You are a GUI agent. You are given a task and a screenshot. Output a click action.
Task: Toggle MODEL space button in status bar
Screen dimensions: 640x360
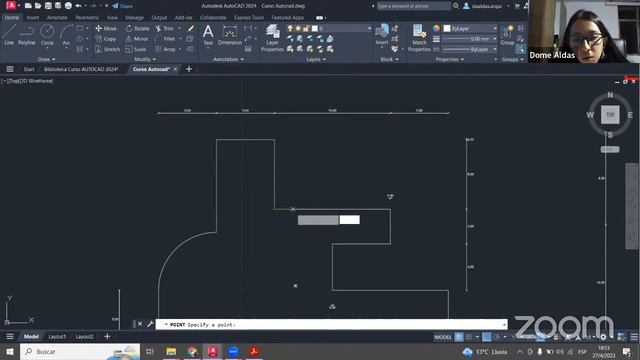442,337
